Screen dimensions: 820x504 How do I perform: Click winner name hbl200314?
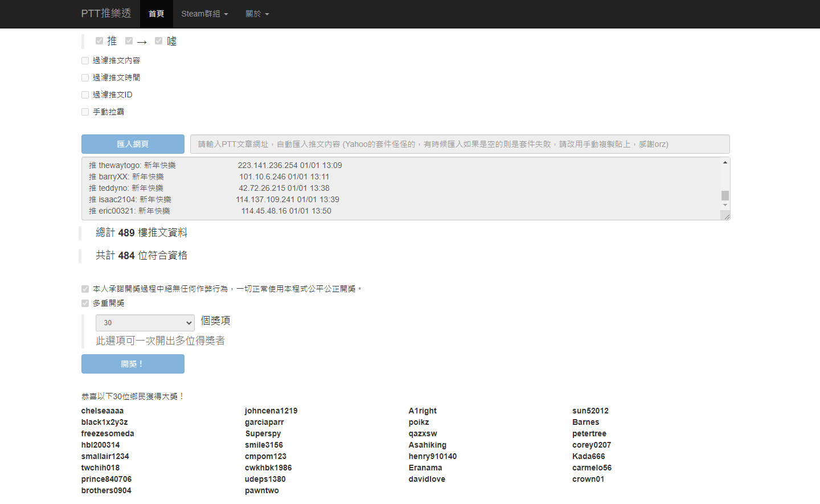pyautogui.click(x=101, y=445)
